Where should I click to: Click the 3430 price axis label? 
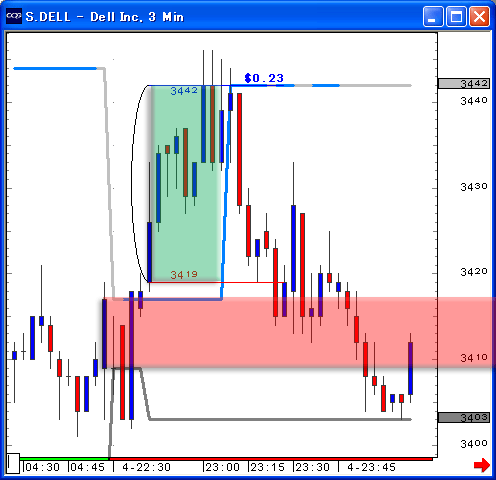pos(474,187)
